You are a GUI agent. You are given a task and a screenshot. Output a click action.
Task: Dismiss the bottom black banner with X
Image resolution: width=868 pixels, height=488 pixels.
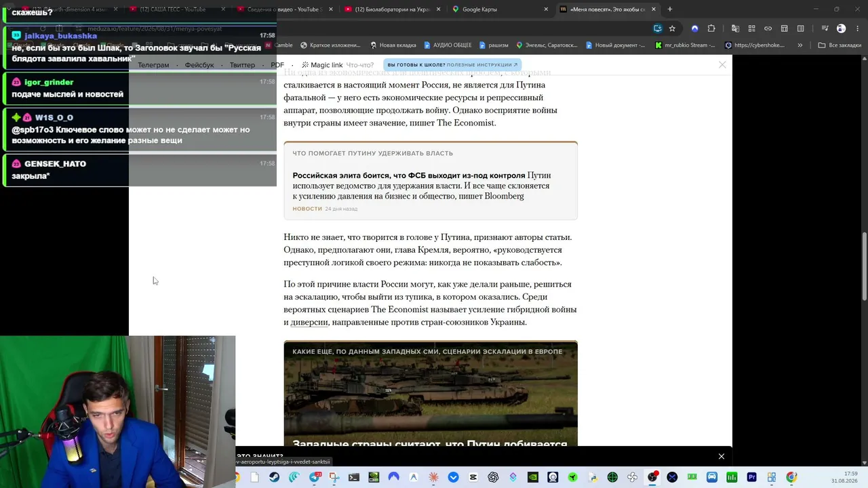[x=722, y=456]
